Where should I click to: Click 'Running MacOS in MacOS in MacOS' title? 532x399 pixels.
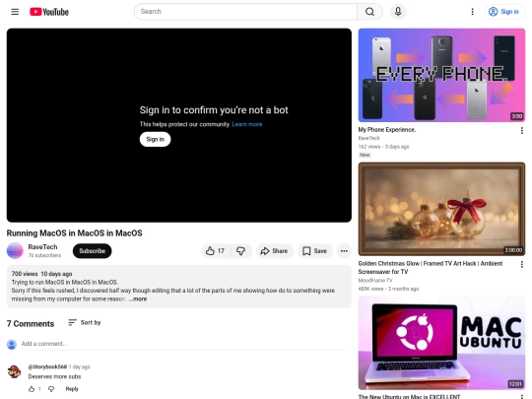[74, 233]
